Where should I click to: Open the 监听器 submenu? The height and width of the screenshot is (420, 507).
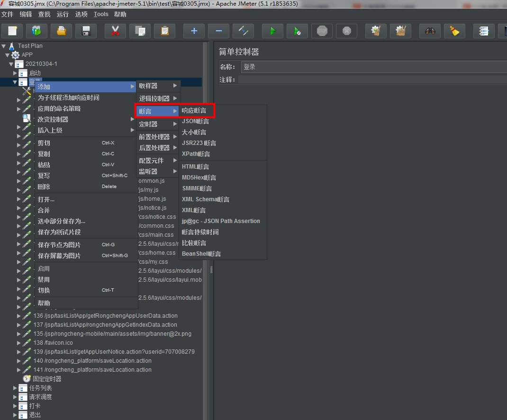pos(158,171)
